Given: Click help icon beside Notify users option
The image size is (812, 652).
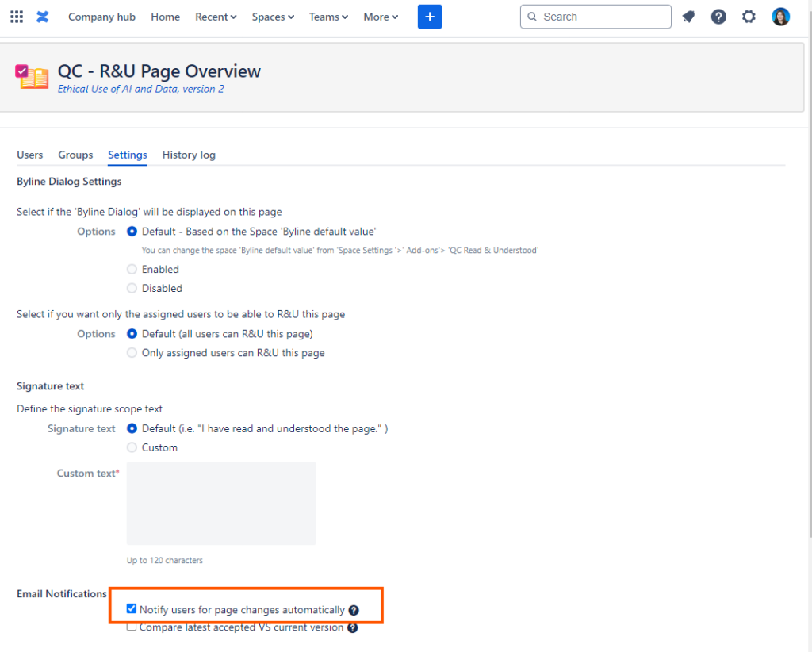Looking at the screenshot, I should (354, 610).
